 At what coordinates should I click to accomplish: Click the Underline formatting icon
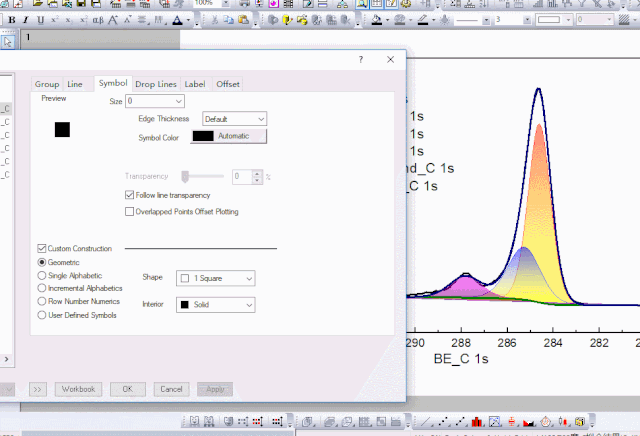(40, 20)
